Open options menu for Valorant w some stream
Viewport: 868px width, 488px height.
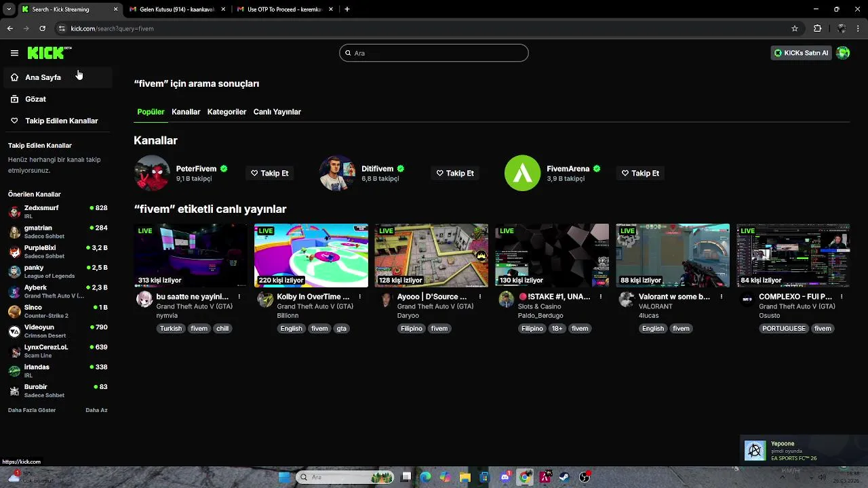pyautogui.click(x=722, y=297)
